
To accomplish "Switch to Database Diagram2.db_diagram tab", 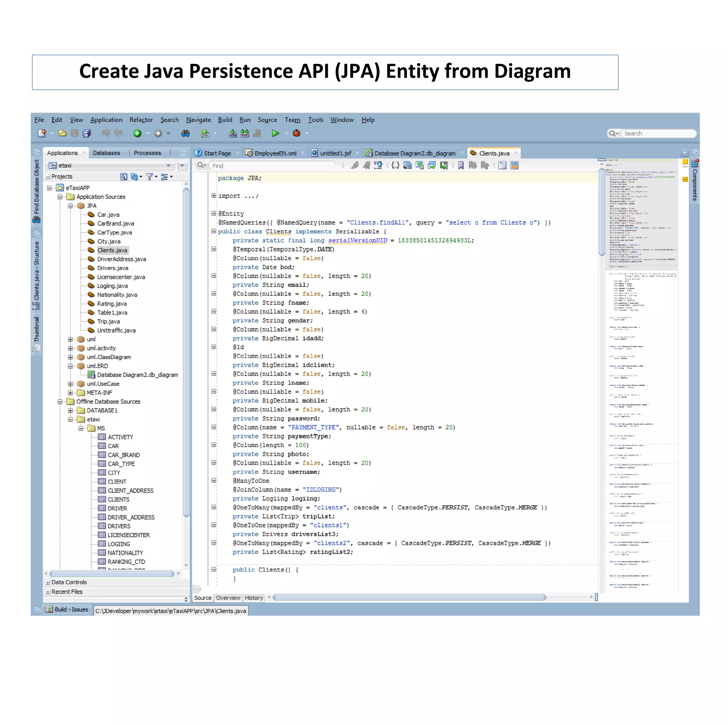I will [414, 153].
